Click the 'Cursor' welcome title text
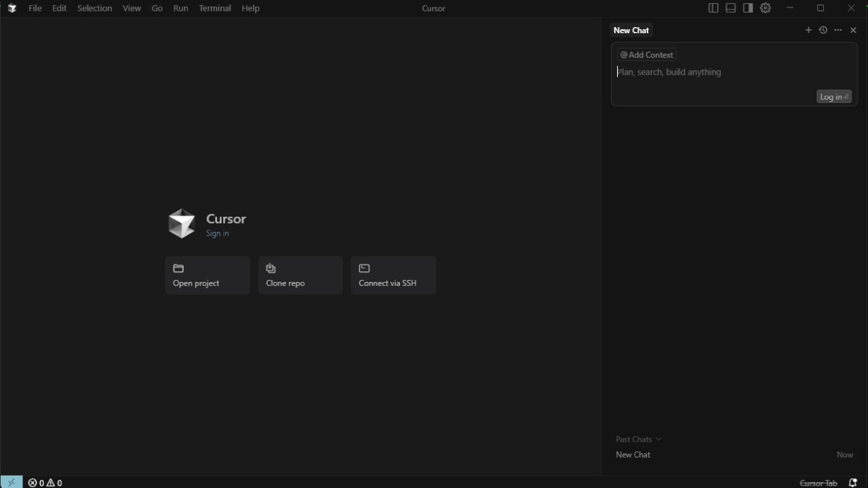Viewport: 868px width, 488px height. pyautogui.click(x=226, y=219)
